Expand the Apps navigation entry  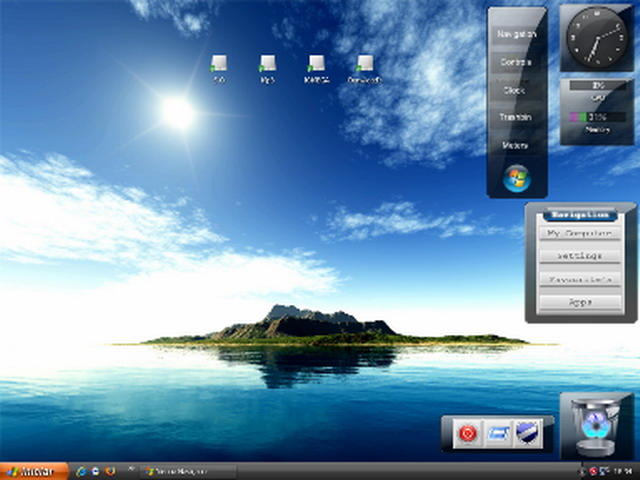tap(580, 301)
